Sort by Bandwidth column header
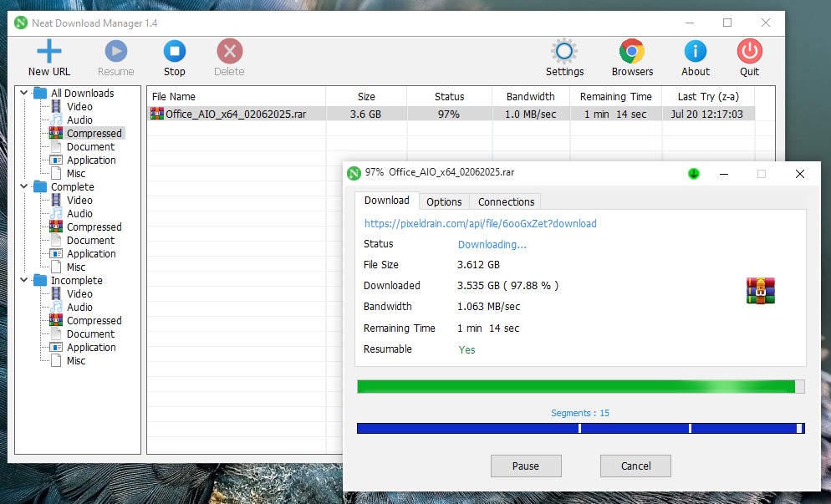Image resolution: width=831 pixels, height=504 pixels. coord(531,96)
